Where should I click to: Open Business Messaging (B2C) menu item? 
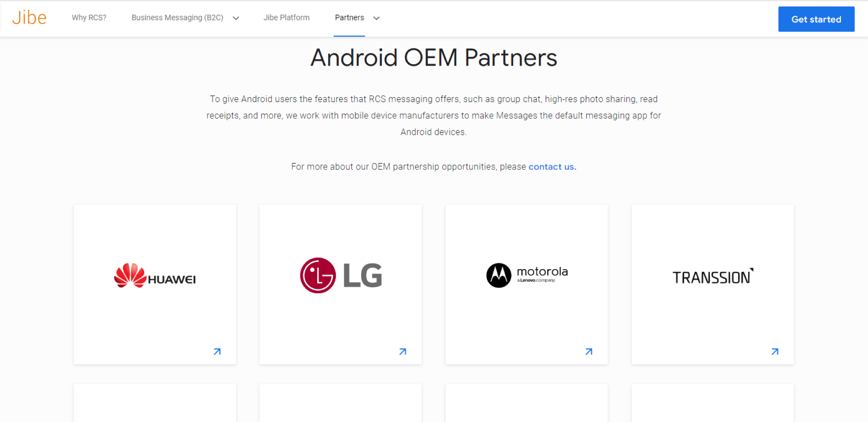(x=177, y=18)
